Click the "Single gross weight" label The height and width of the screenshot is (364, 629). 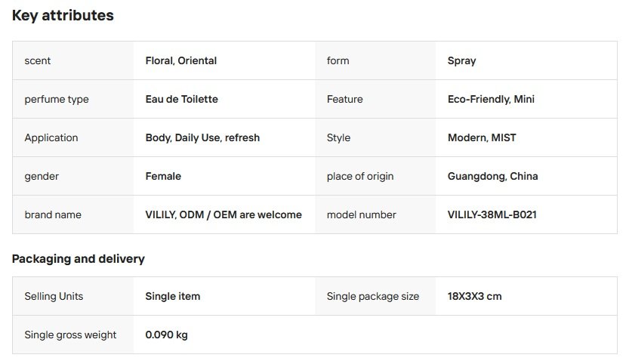point(70,335)
